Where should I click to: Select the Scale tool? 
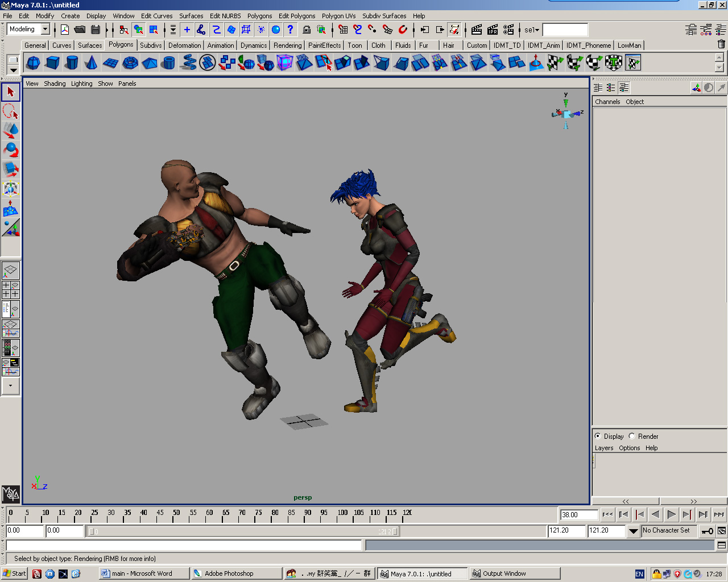click(11, 169)
